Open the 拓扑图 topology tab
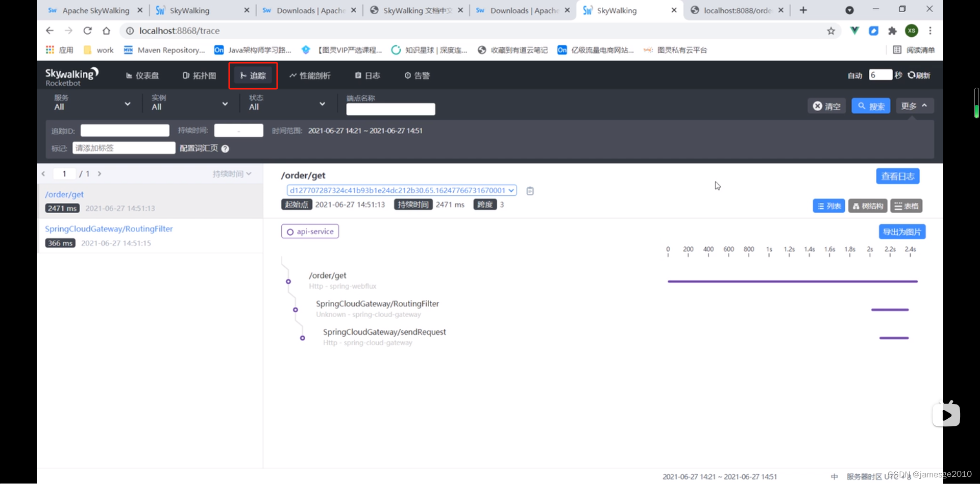The image size is (980, 484). (x=199, y=75)
